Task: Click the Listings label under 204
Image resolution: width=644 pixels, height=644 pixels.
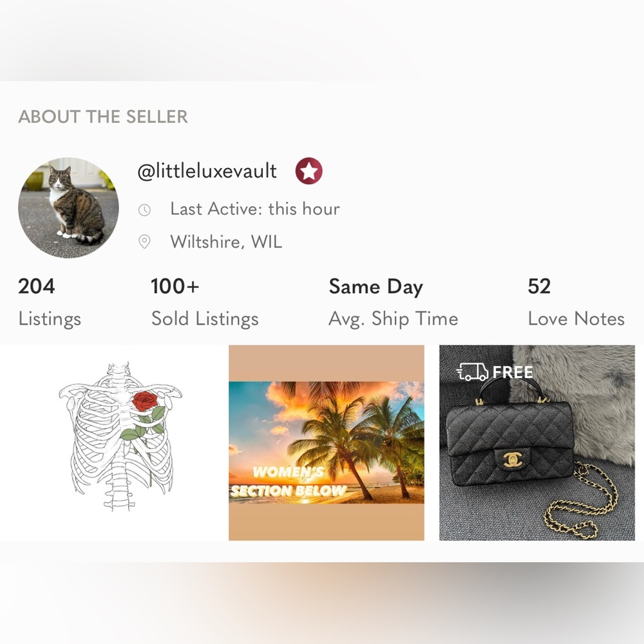Action: coord(50,319)
